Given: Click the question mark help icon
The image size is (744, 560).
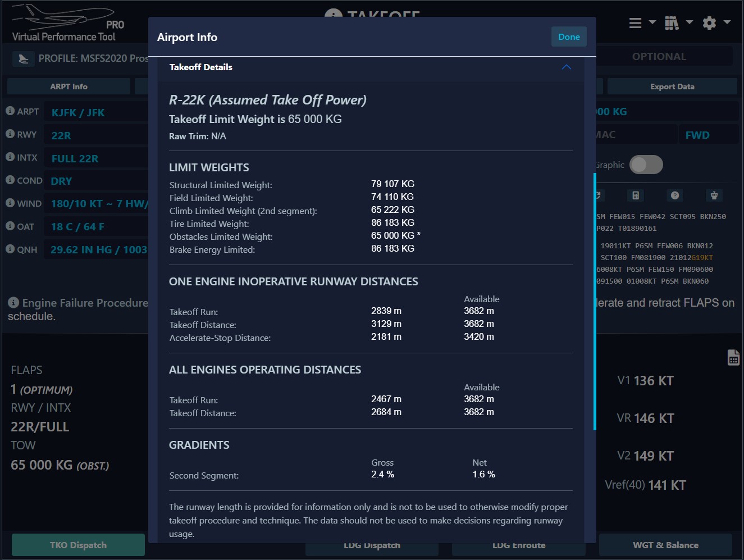Looking at the screenshot, I should click(x=675, y=195).
